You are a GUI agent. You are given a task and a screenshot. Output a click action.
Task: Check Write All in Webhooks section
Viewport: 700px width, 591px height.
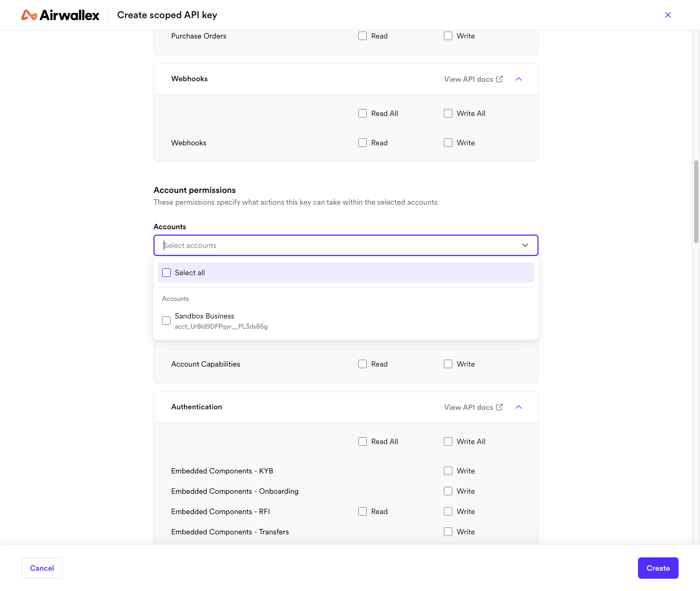[448, 113]
